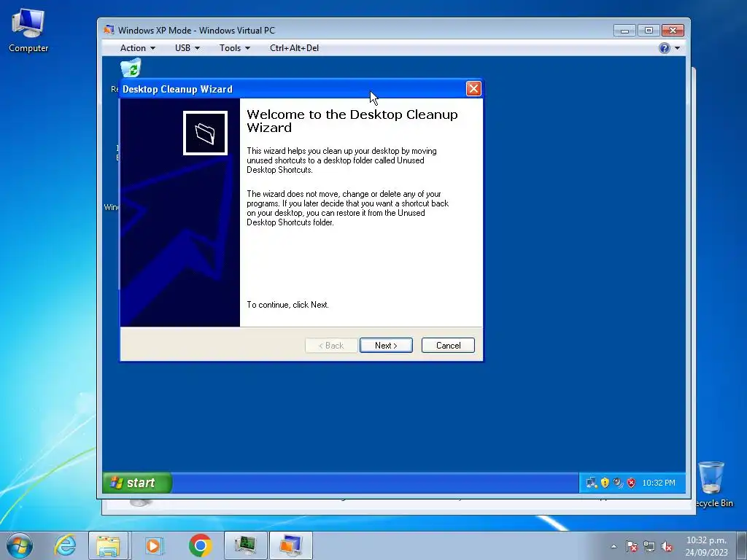Image resolution: width=747 pixels, height=560 pixels.
Task: Open the Windows 7 Start orb
Action: coord(20,545)
